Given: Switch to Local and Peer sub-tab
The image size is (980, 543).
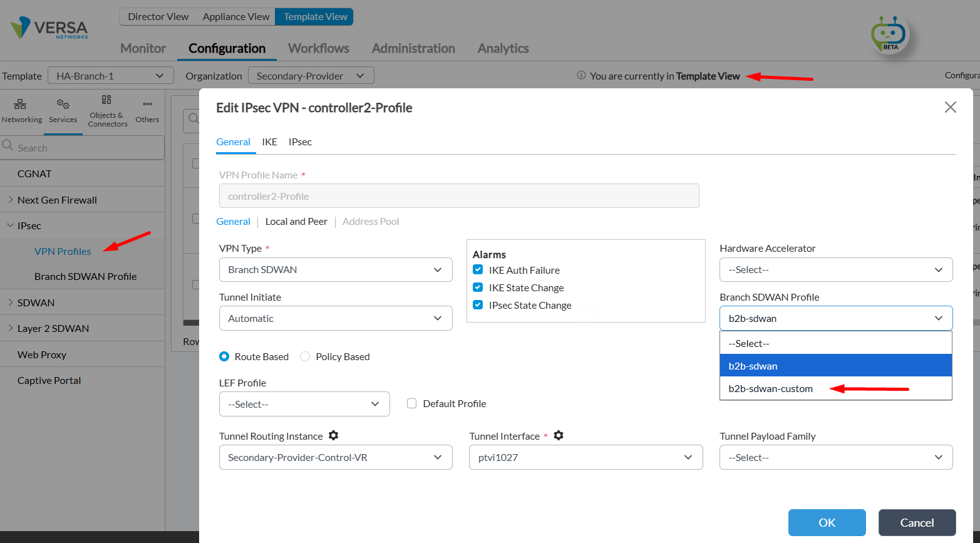Looking at the screenshot, I should pos(296,221).
